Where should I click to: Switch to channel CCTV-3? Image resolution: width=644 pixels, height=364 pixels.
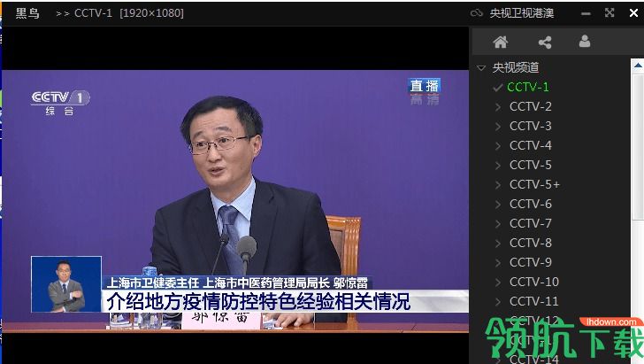(530, 126)
